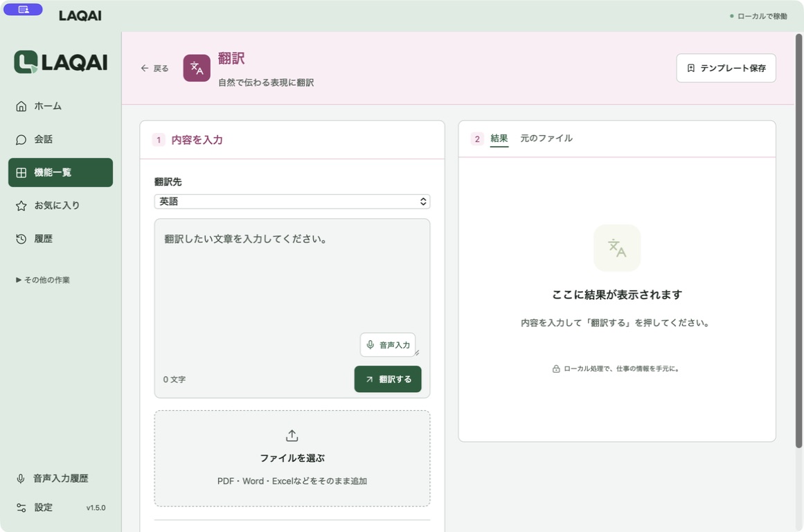Image resolution: width=804 pixels, height=532 pixels.
Task: Click the magenta 翻訳 translate icon
Action: click(197, 68)
